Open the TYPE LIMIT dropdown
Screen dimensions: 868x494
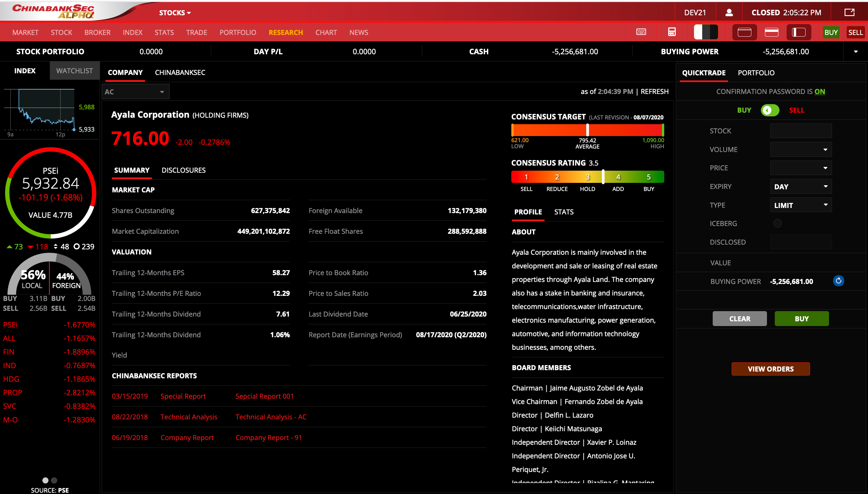(801, 205)
